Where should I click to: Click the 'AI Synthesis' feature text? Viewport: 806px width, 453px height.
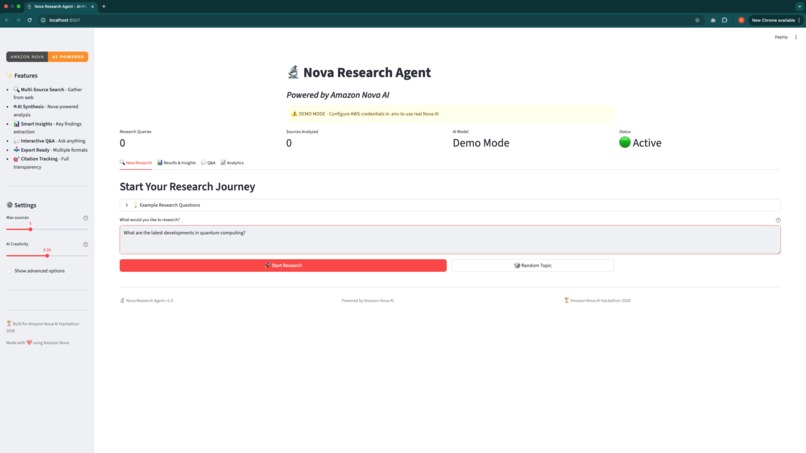31,106
